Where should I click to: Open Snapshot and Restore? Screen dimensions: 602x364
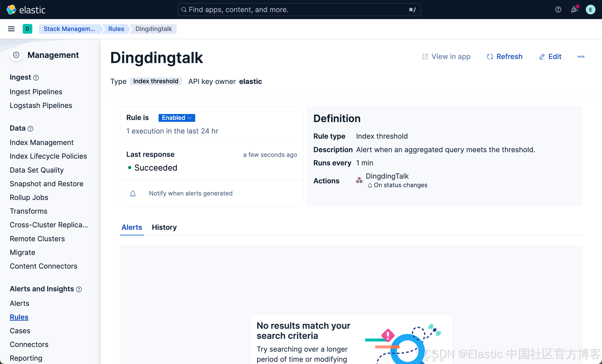(46, 184)
